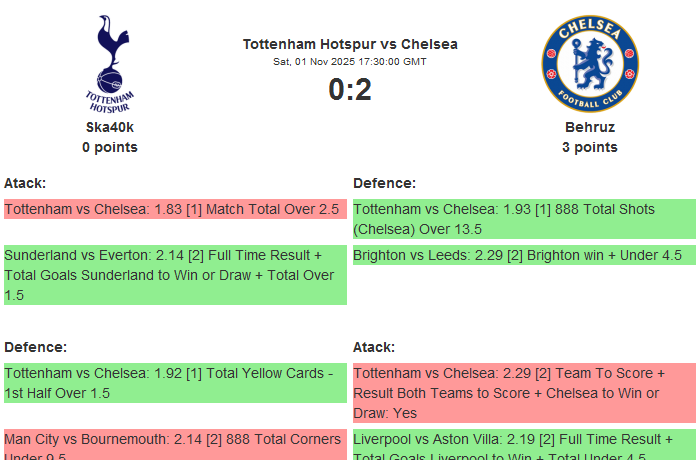The image size is (700, 460).
Task: Select the Brighton vs Leeds 2.29 bet
Action: [x=523, y=255]
